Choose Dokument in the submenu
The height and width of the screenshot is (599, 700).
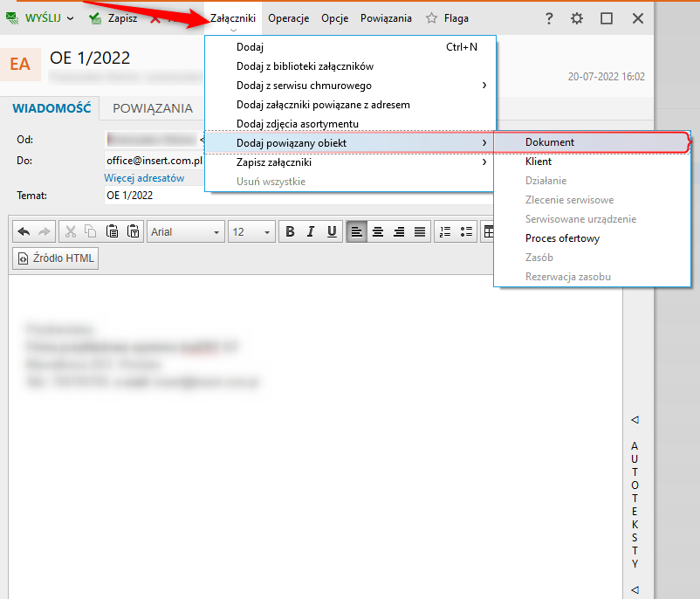[592, 142]
